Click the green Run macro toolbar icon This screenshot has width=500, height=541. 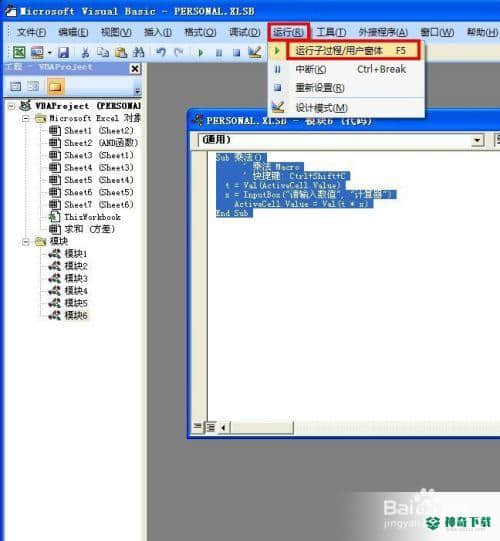click(200, 53)
